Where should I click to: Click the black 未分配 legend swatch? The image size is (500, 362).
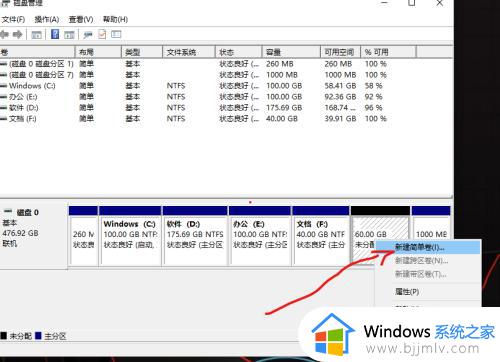coord(4,335)
